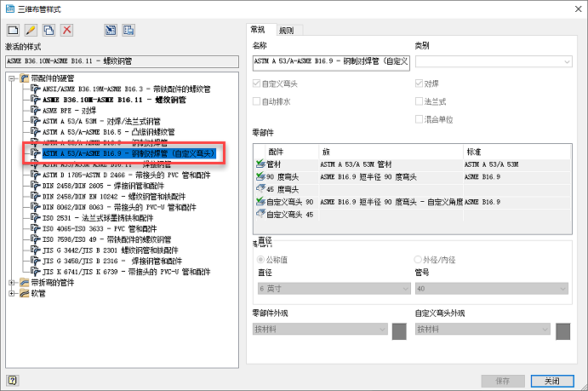
Task: Toggle the 对焊 checkbox
Action: (x=419, y=83)
